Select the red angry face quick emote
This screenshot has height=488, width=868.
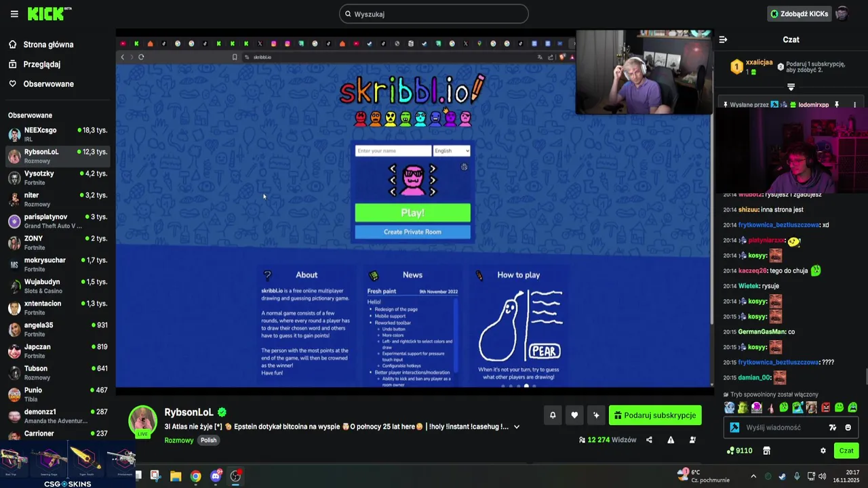[x=825, y=407]
